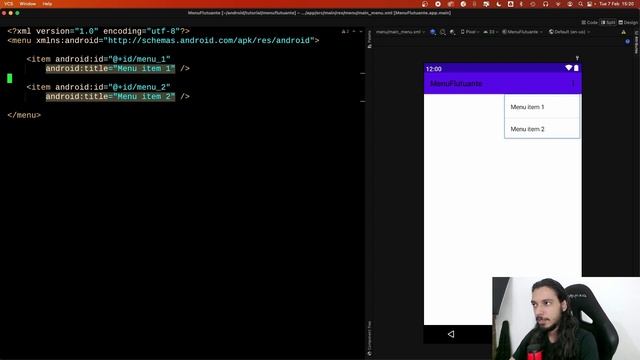The image size is (640, 360).
Task: Click the blue info badge in preview
Action: 627,41
